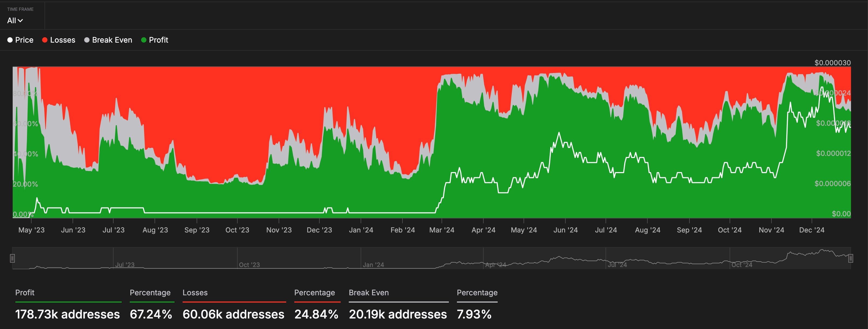Click the $0.000012 price axis value
This screenshot has width=868, height=329.
833,153
